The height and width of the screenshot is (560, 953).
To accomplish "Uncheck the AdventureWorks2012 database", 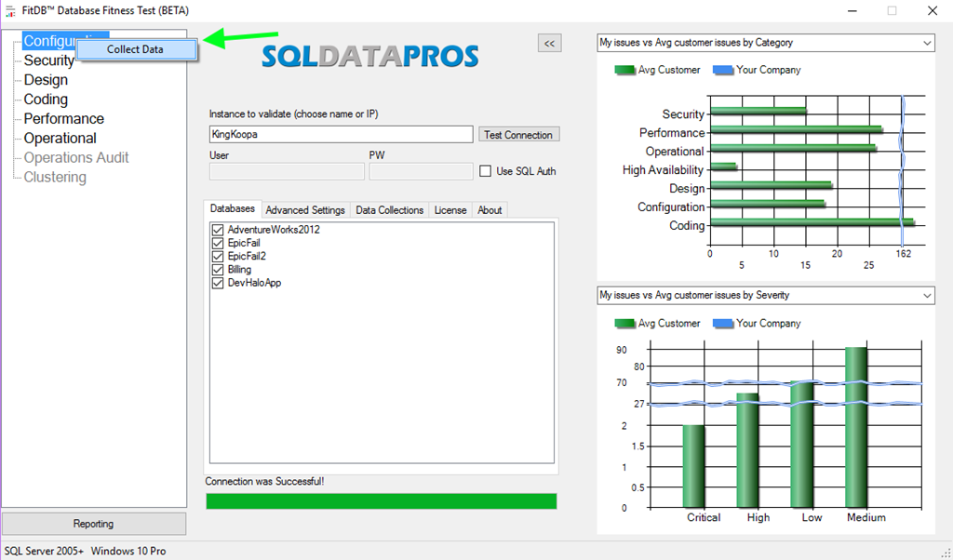I will (x=218, y=230).
